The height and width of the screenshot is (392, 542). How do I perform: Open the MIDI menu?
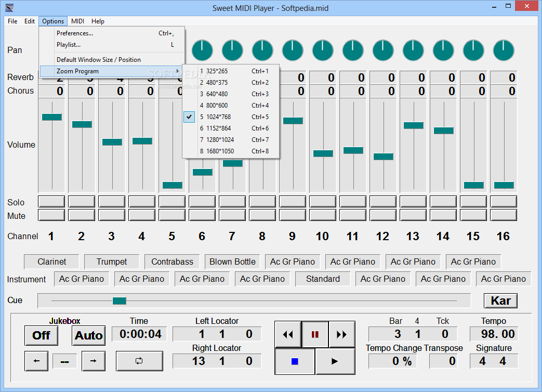(78, 21)
